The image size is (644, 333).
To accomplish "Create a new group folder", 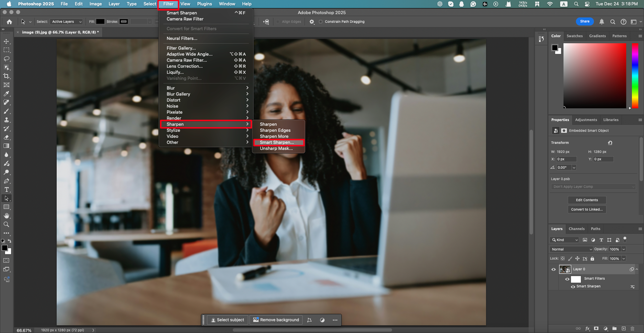I will pos(614,328).
